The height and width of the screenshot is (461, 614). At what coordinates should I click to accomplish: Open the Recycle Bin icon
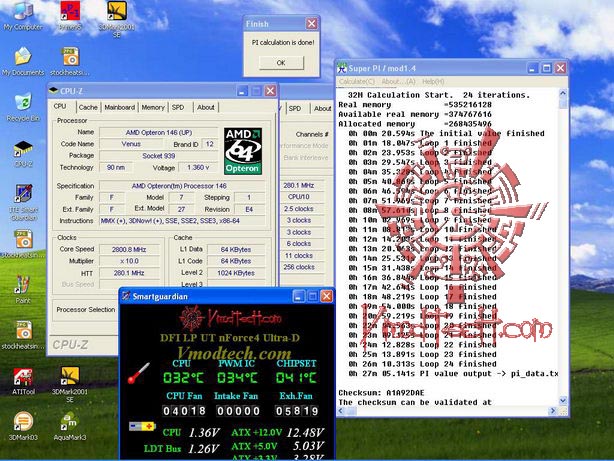tap(23, 107)
